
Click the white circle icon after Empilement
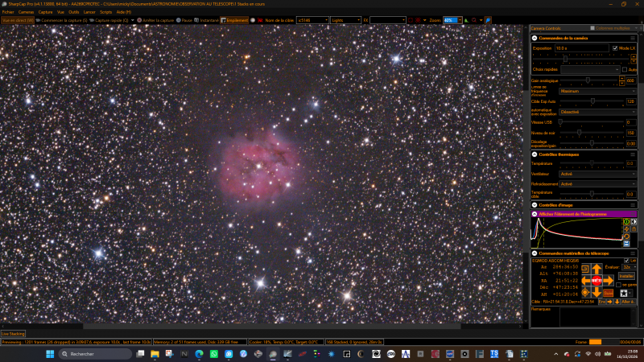pos(253,20)
